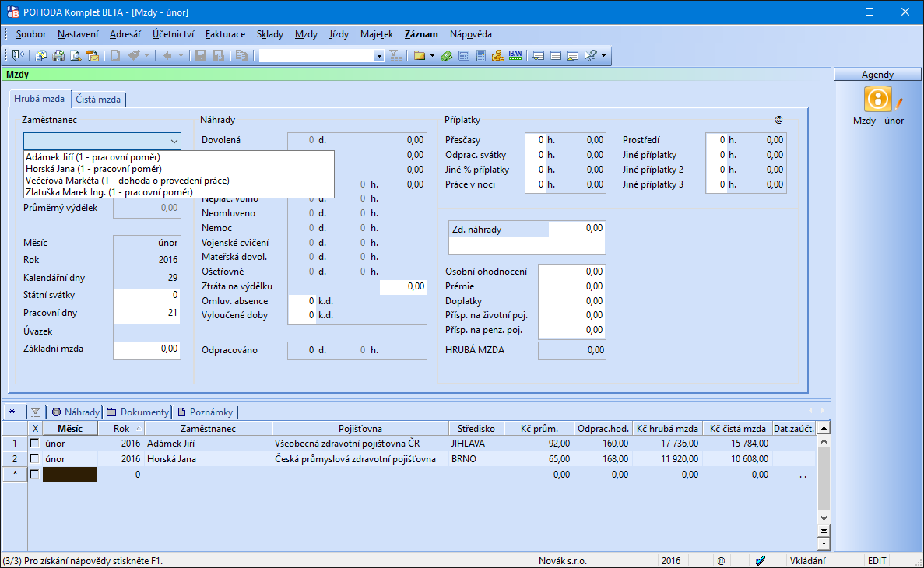The width and height of the screenshot is (924, 568).
Task: Tick the checkbox in row 1 Adámek Jiří
Action: click(x=35, y=443)
